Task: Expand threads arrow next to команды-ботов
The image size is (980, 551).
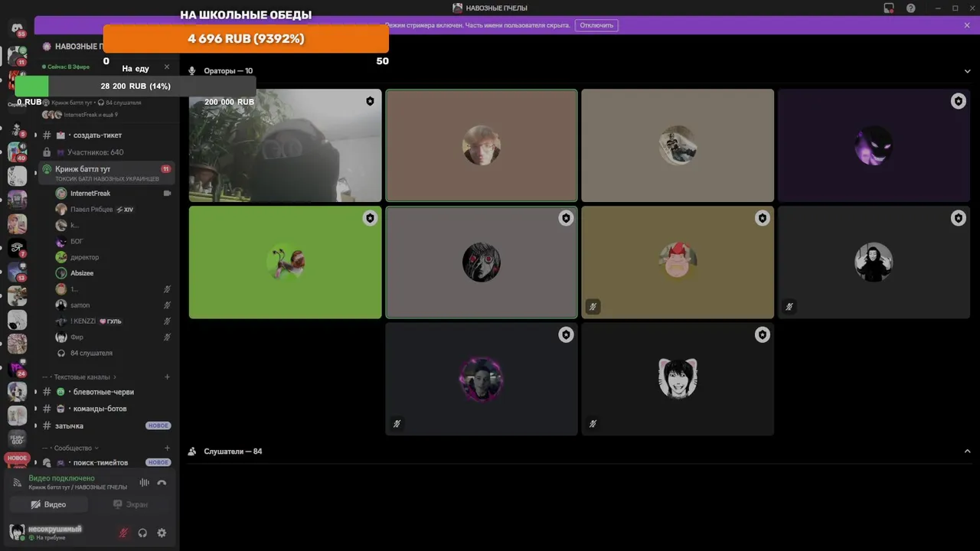Action: click(35, 409)
